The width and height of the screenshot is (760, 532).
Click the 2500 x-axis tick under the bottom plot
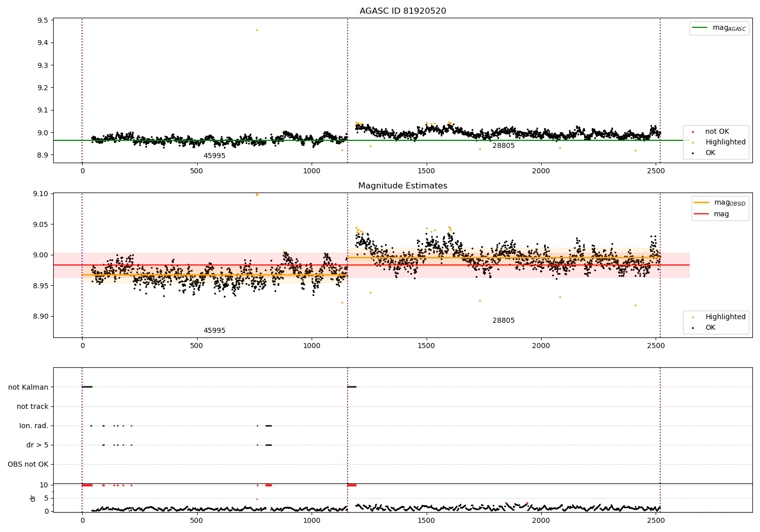tap(656, 520)
